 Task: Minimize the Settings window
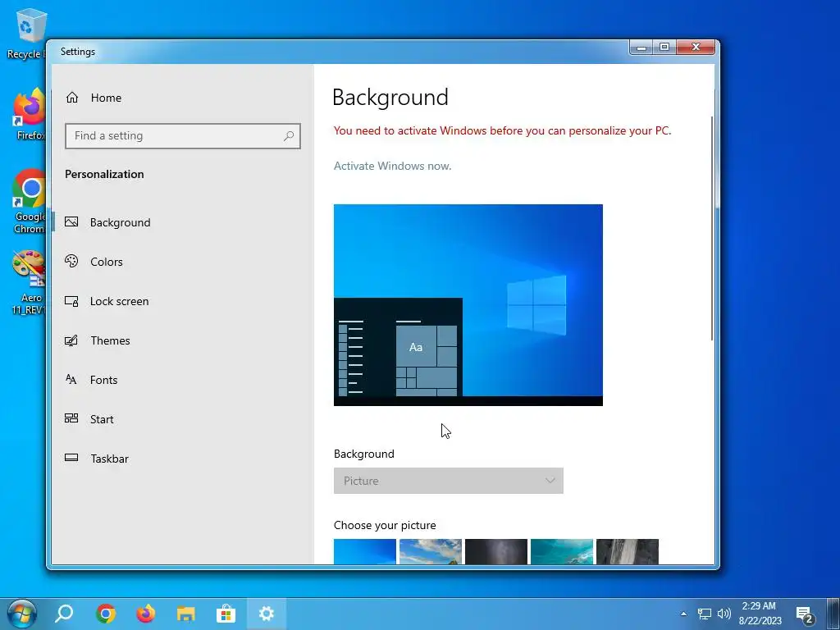(641, 48)
